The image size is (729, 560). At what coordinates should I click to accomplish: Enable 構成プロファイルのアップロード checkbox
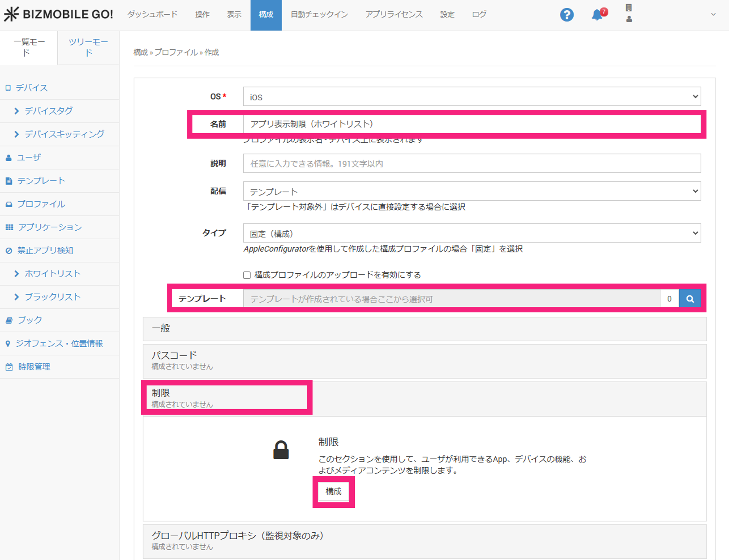tap(247, 275)
